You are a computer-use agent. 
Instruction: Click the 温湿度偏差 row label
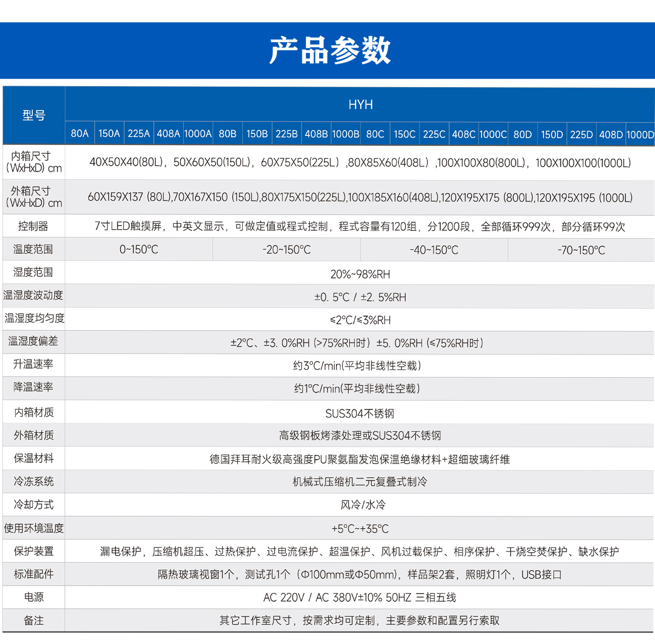(33, 341)
